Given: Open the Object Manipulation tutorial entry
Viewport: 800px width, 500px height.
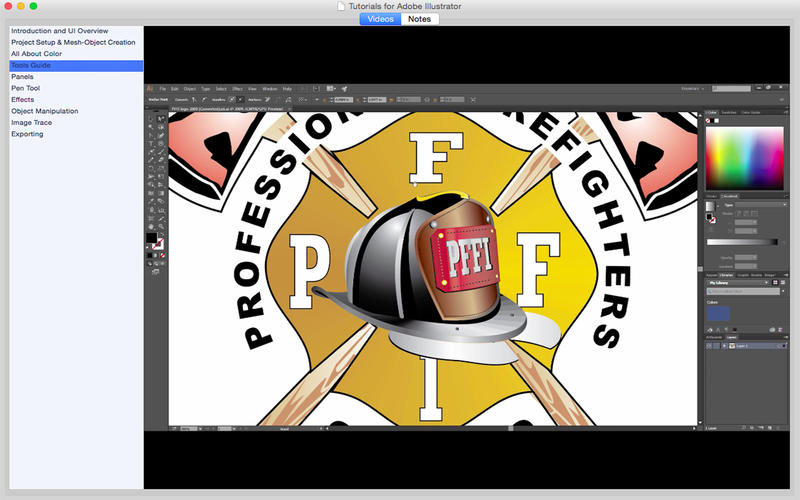Looking at the screenshot, I should (45, 111).
